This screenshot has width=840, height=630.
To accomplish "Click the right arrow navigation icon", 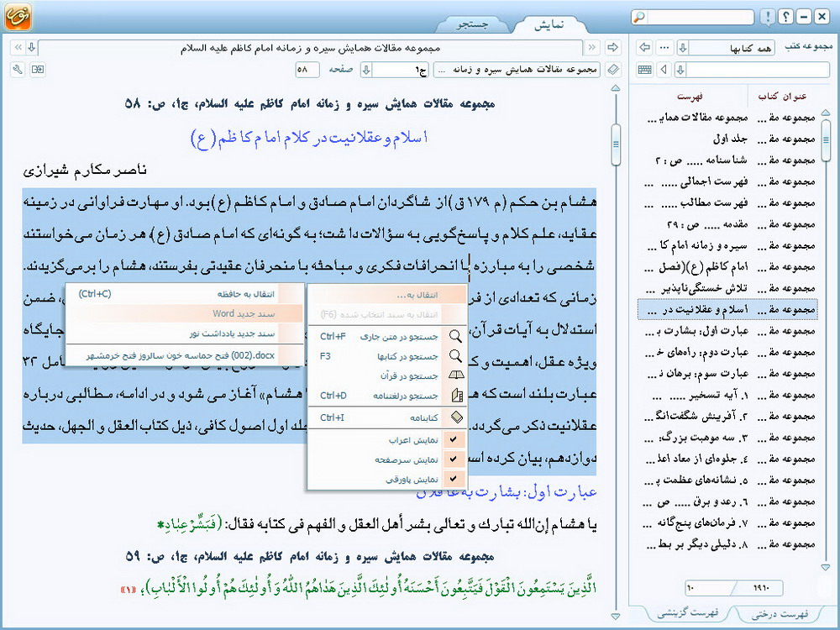I will [612, 47].
